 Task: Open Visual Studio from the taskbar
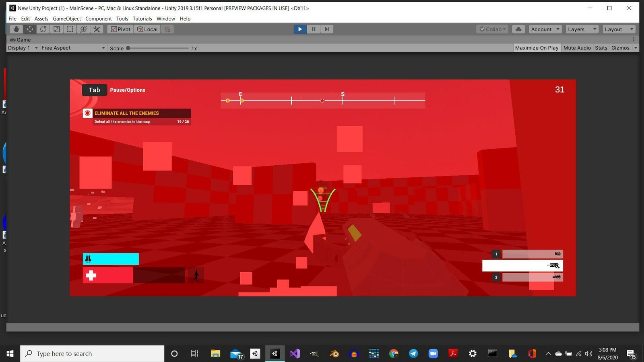click(295, 354)
